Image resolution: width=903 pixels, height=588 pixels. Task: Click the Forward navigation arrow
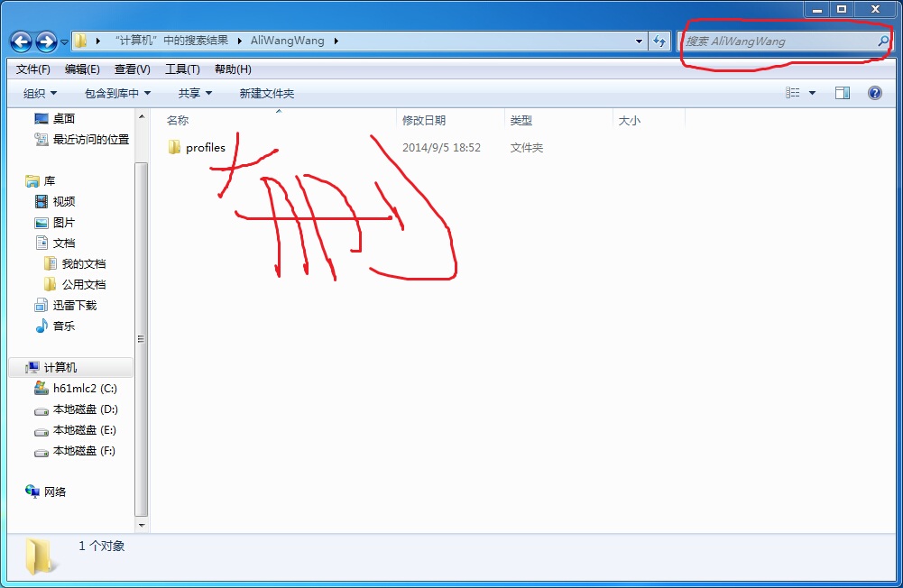(x=46, y=41)
